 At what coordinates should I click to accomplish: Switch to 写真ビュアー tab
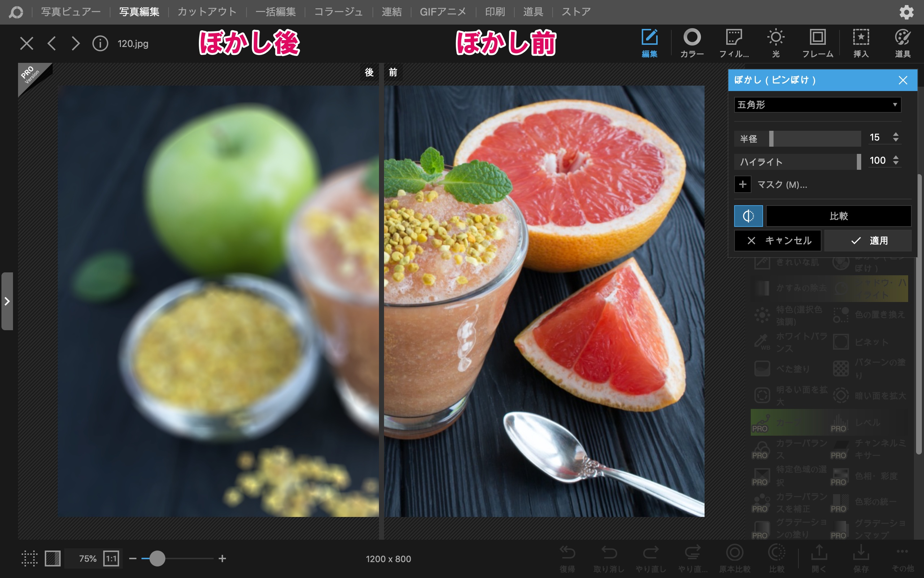[x=71, y=12]
